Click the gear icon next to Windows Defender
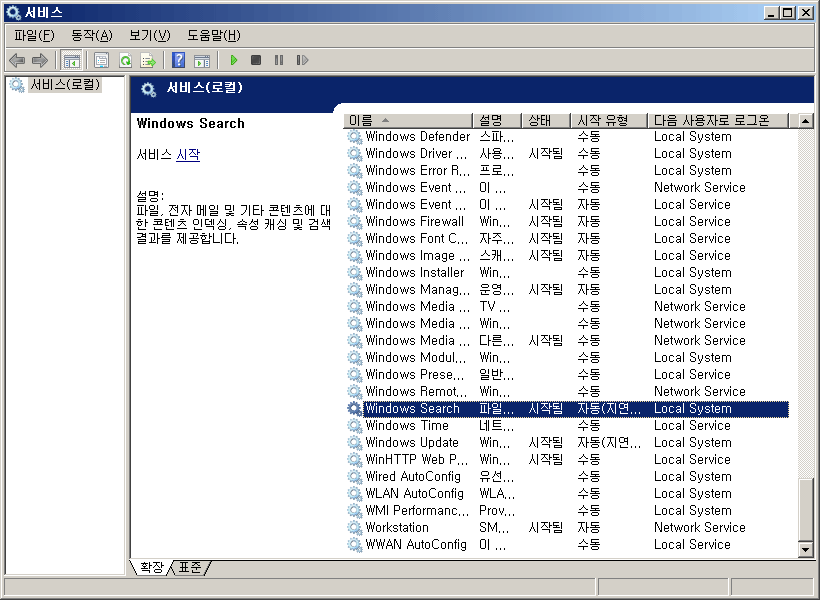Screen dimensions: 820x600 tap(355, 137)
